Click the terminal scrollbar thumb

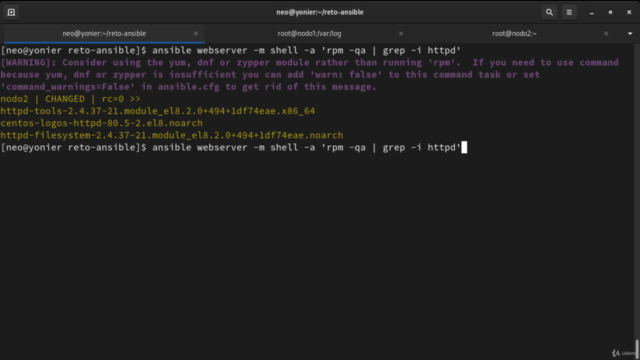pos(637,349)
